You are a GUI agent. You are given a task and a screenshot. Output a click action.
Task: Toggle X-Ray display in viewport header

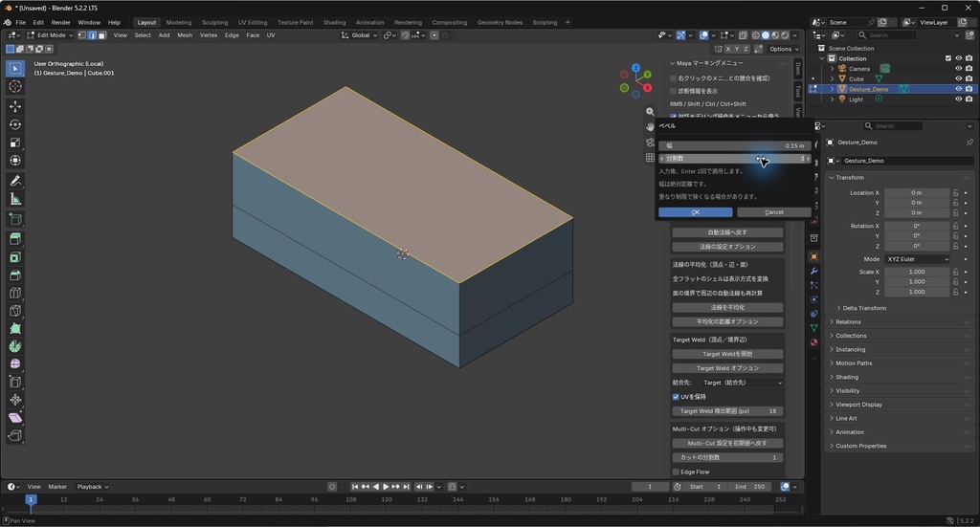pos(743,35)
